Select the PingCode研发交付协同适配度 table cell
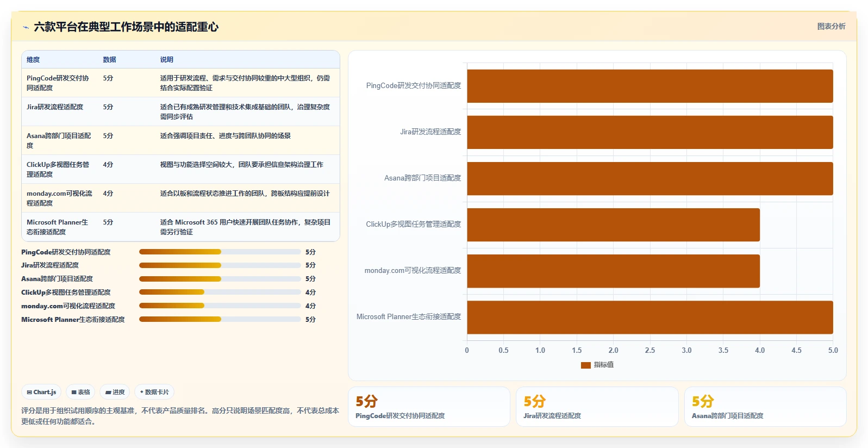 tap(60, 83)
